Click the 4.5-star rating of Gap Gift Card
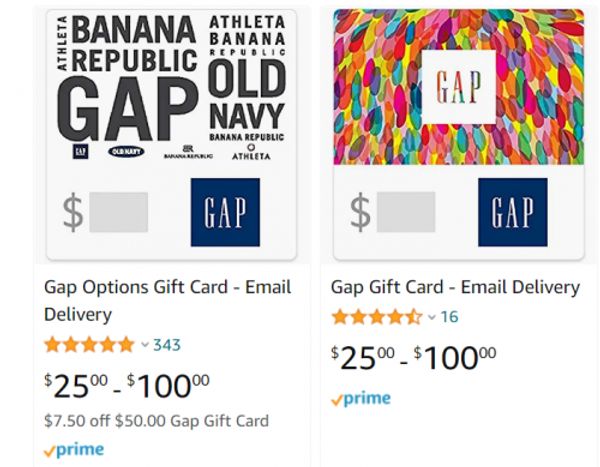The image size is (600, 467). [377, 317]
